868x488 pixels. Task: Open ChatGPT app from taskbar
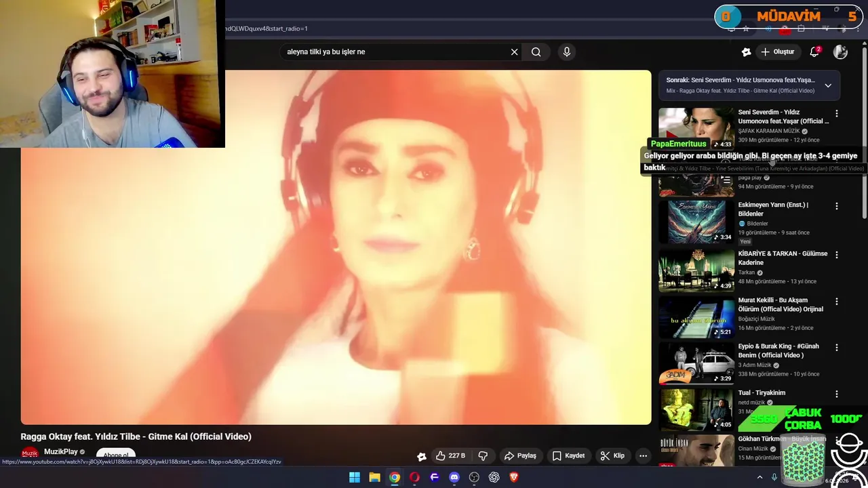pos(494,477)
